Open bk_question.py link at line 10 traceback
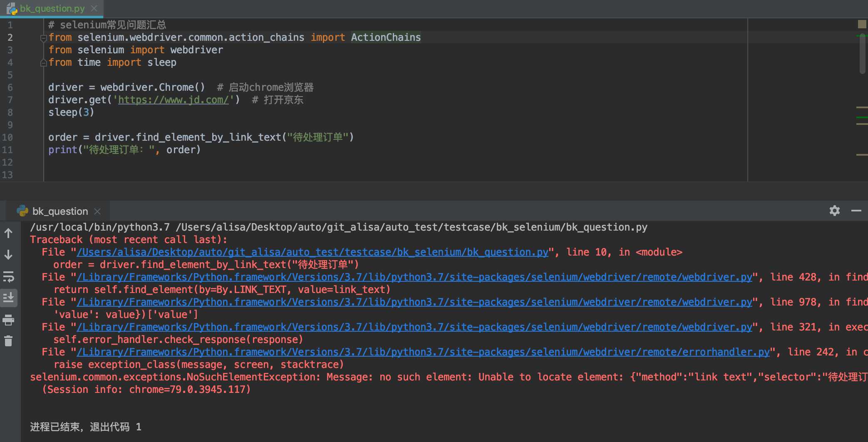 (312, 252)
